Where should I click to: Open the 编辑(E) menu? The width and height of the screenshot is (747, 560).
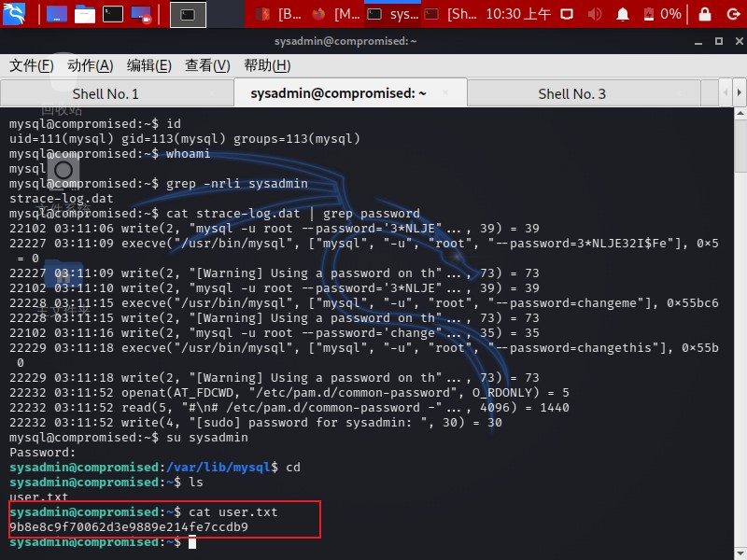point(149,65)
